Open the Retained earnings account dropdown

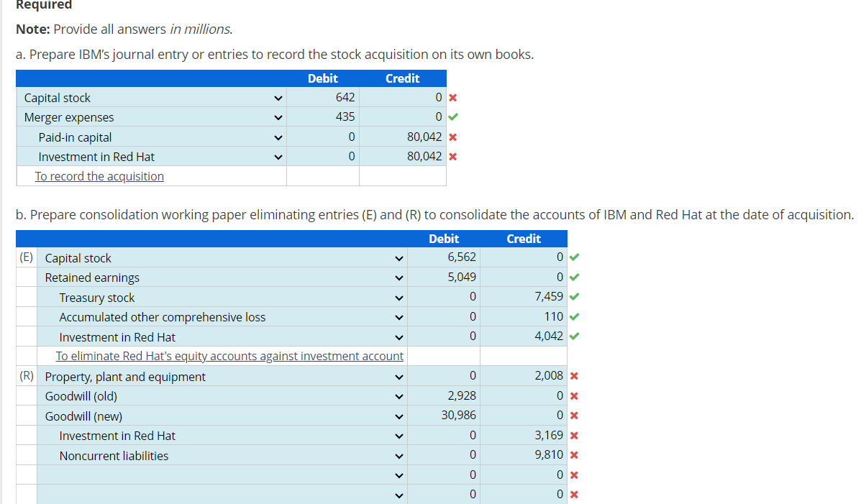tap(222, 278)
